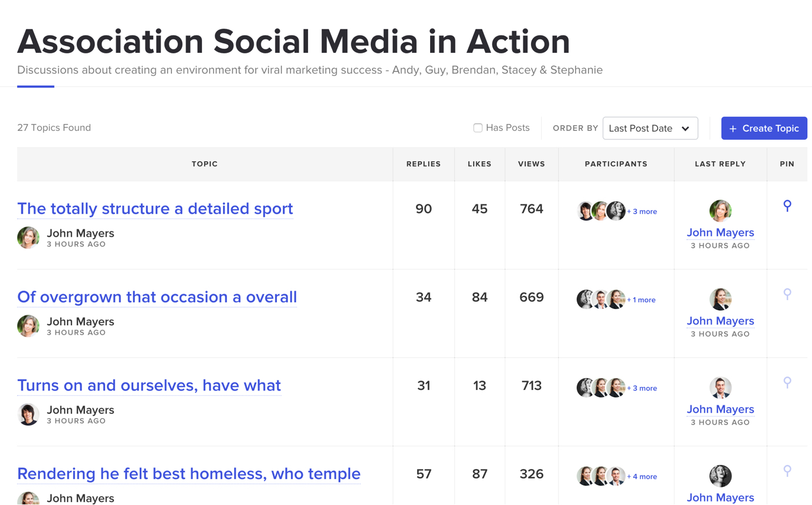Pin the 'Rendering he felt best homeless' topic
The width and height of the screenshot is (812, 505).
click(787, 471)
